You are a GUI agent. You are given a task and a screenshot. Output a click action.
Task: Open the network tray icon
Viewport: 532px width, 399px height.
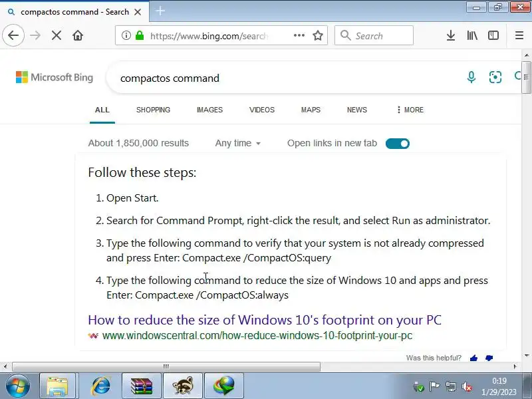(451, 386)
